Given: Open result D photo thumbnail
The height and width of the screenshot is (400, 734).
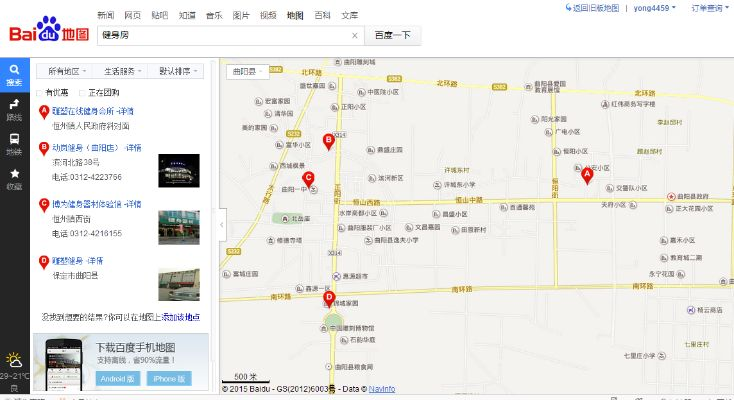Looking at the screenshot, I should (x=179, y=284).
